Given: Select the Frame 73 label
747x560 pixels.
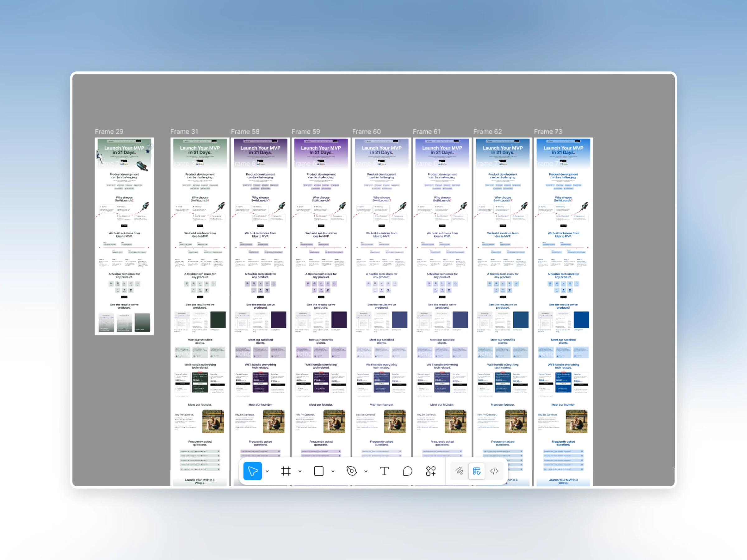Looking at the screenshot, I should (x=548, y=132).
